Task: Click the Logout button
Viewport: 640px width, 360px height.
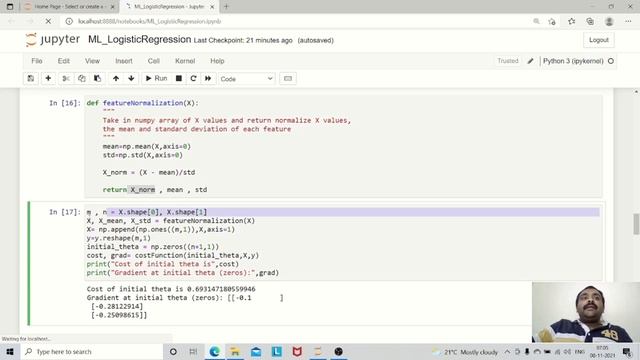Action: (599, 40)
